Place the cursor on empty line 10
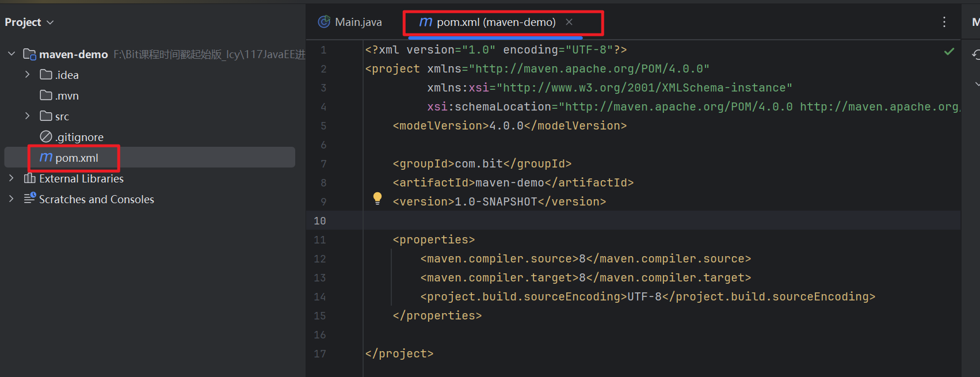This screenshot has height=377, width=980. click(662, 220)
